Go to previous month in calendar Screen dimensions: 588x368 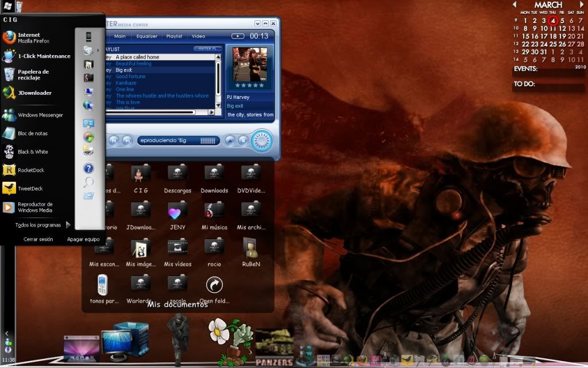514,4
